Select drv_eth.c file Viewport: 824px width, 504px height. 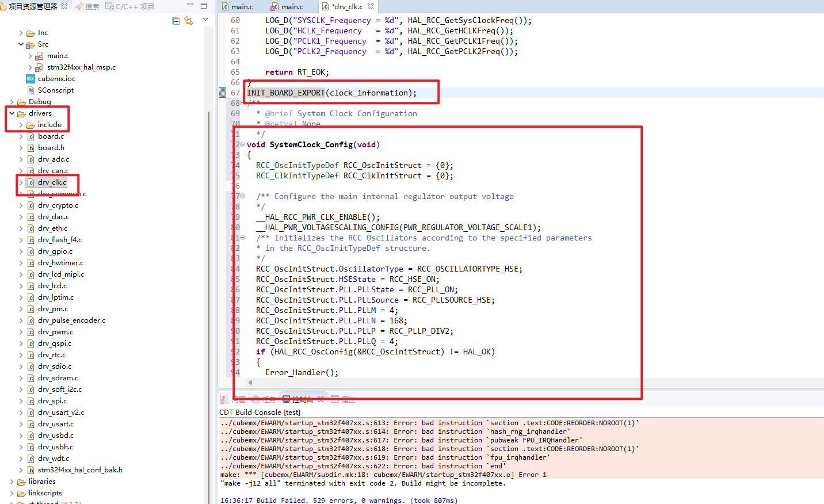pos(53,228)
